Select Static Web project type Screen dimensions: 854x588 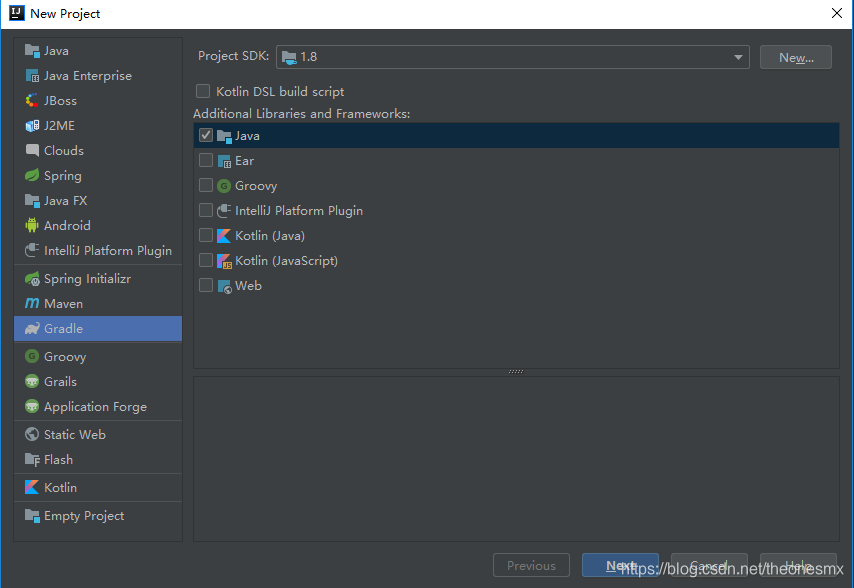[x=98, y=434]
